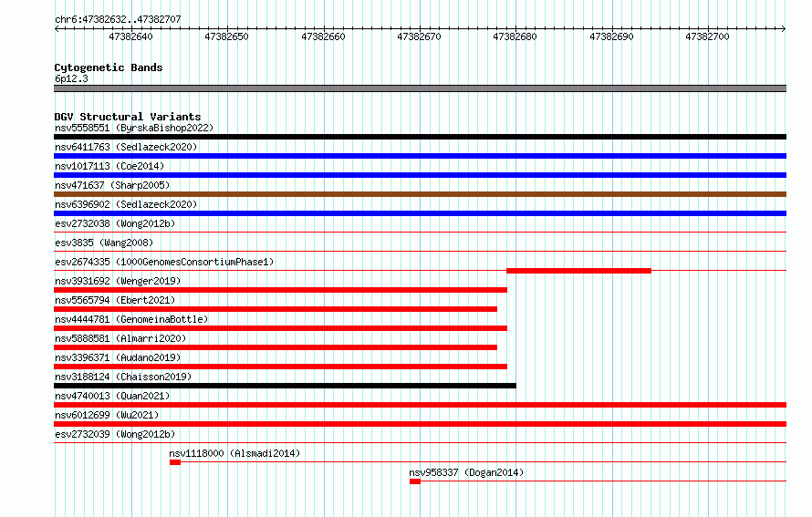812x517 pixels.
Task: Open variant nsv471637 (Sharp2005) label
Action: pyautogui.click(x=112, y=185)
